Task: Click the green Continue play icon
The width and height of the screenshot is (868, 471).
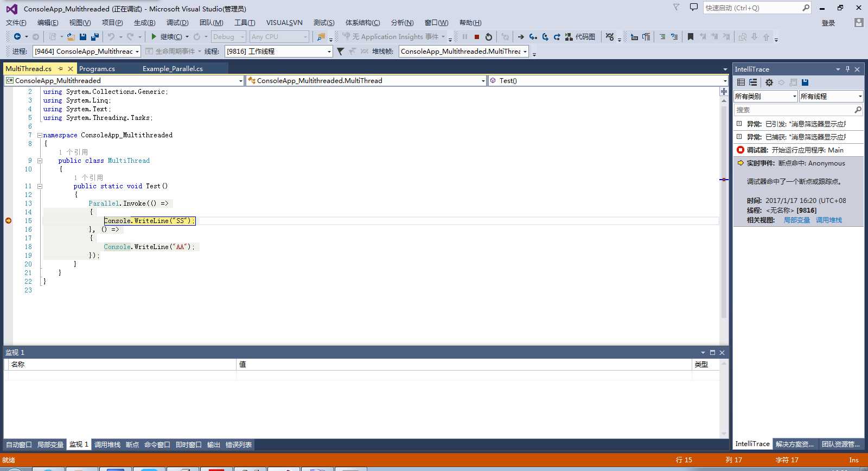Action: point(154,37)
